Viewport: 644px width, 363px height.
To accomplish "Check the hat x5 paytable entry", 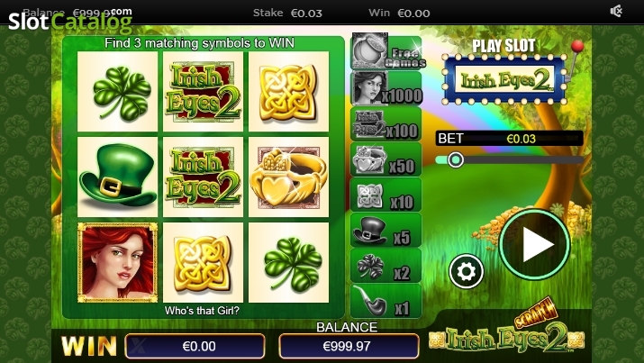I will click(386, 230).
